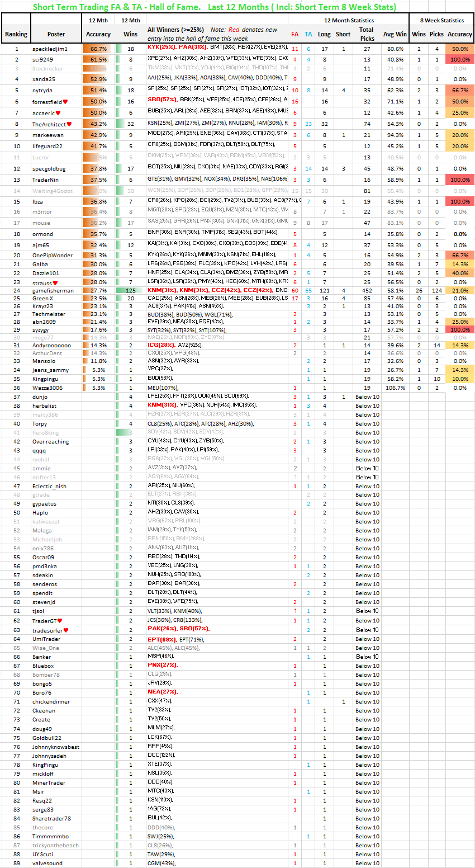Select poster name specgoldbug
The width and height of the screenshot is (475, 868).
click(x=49, y=169)
